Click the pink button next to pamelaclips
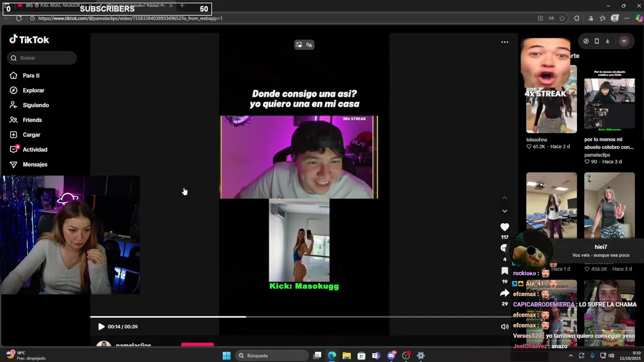 click(x=197, y=344)
